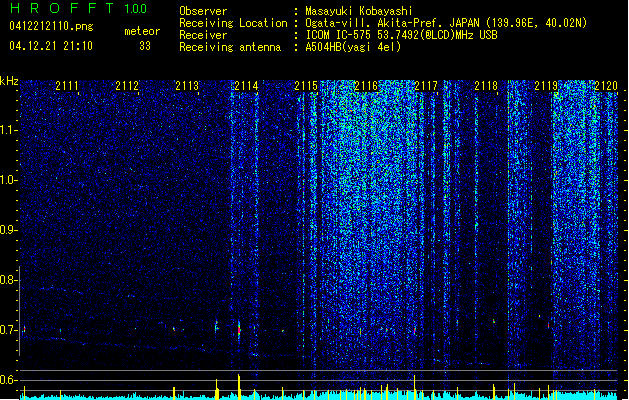Click the 2119 time marker
Viewport: 629px width, 400px height.
546,86
